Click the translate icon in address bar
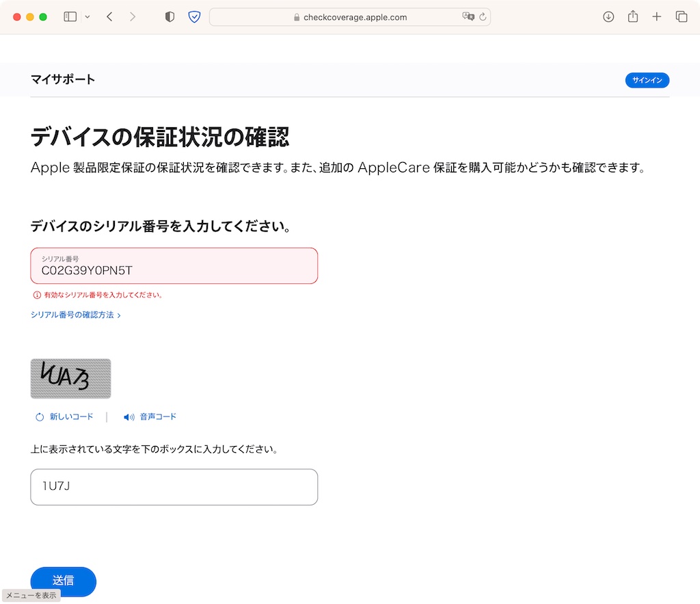 468,16
